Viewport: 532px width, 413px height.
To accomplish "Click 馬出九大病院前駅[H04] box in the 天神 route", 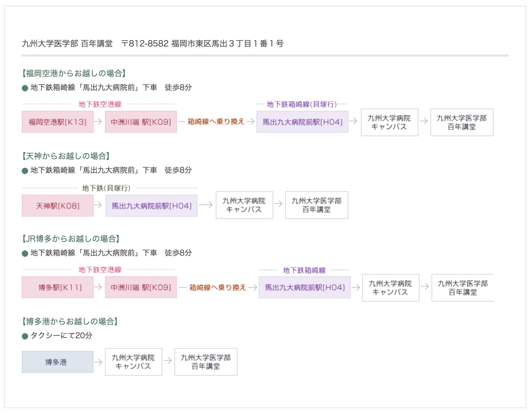I will pos(151,206).
